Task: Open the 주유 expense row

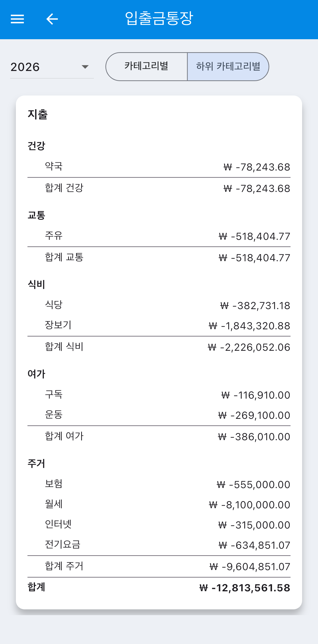Action: click(159, 236)
